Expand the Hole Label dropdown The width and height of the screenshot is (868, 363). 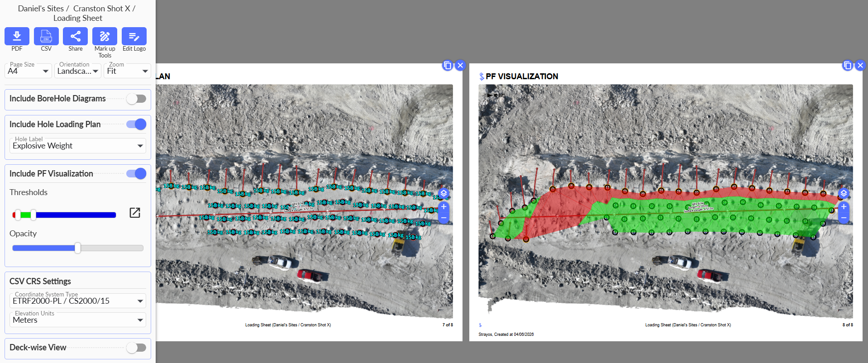(x=77, y=146)
